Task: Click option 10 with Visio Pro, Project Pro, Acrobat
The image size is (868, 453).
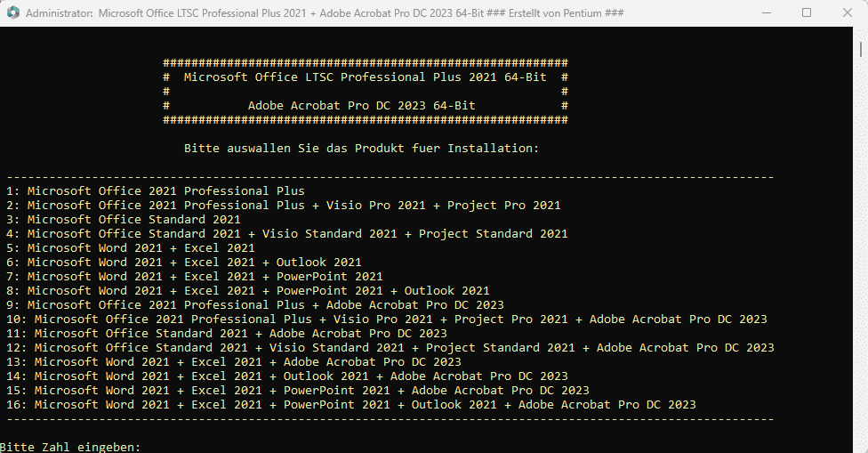Action: 387,320
